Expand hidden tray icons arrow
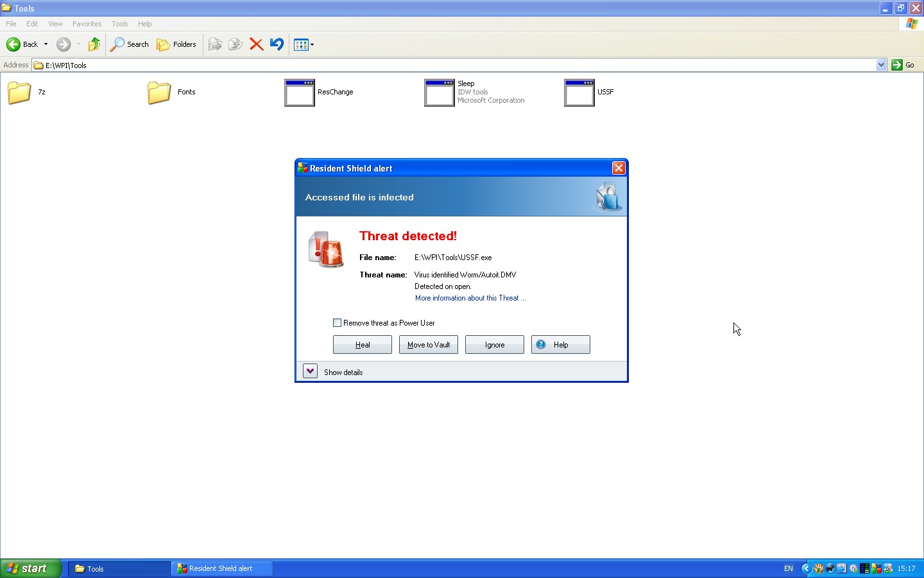The height and width of the screenshot is (578, 924). pos(807,568)
